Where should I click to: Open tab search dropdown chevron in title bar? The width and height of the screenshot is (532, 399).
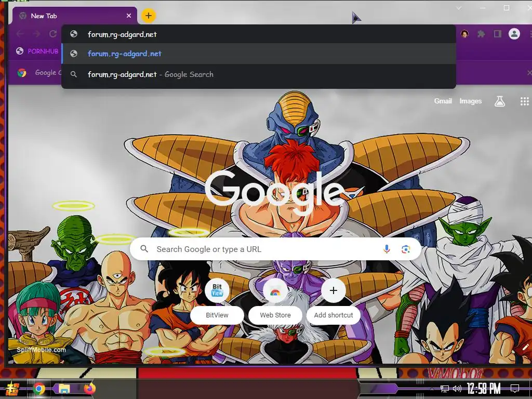[x=459, y=8]
